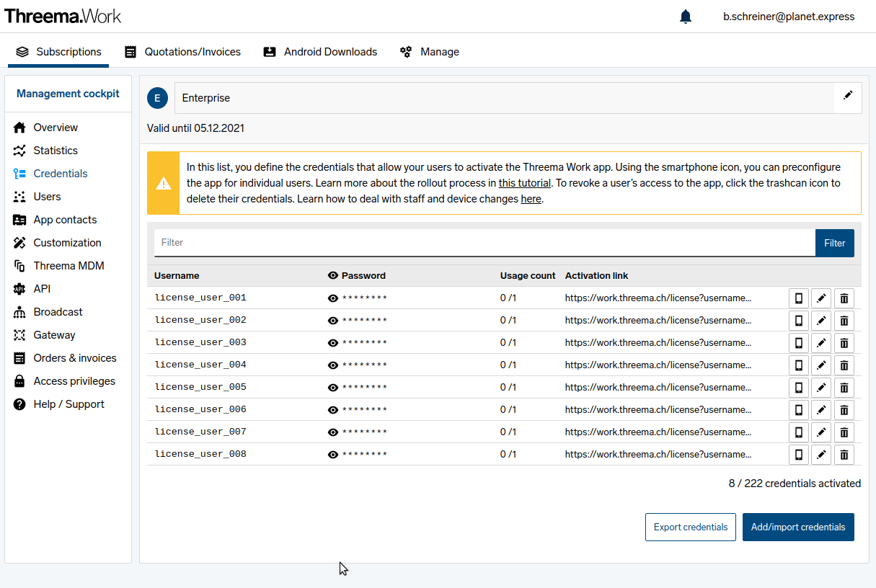876x588 pixels.
Task: Reveal the password for license_user_007
Action: [333, 432]
